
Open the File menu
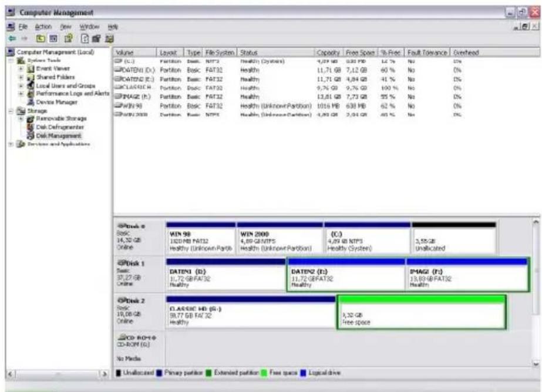click(23, 26)
